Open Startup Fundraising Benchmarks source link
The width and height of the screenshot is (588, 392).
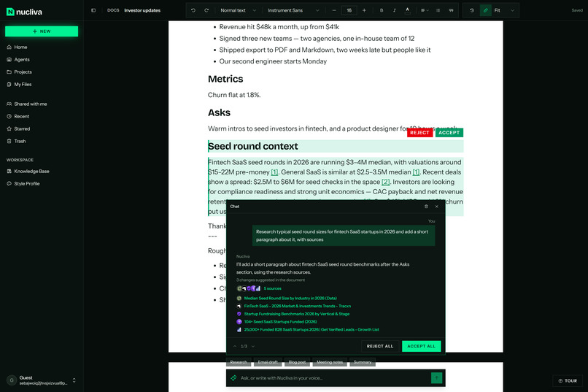pyautogui.click(x=297, y=314)
